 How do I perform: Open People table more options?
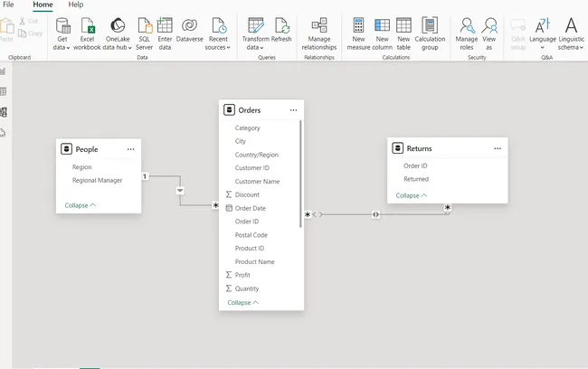(130, 149)
